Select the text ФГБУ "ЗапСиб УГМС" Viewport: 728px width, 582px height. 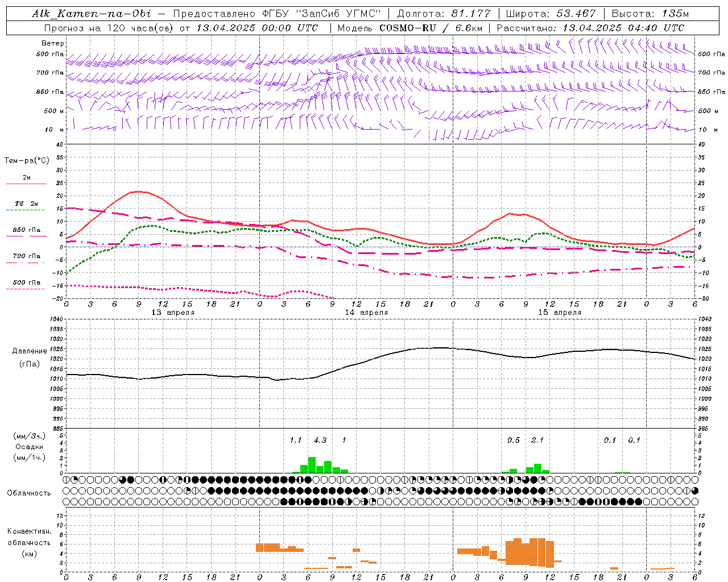321,14
